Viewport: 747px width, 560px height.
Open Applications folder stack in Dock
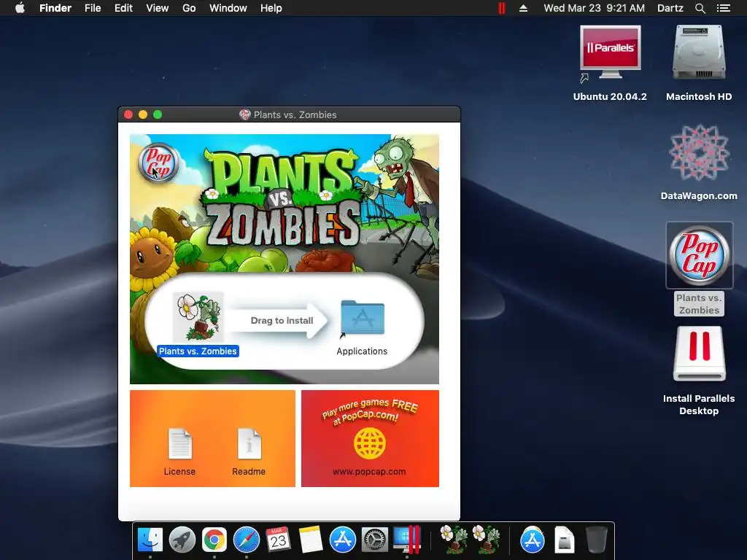click(532, 540)
